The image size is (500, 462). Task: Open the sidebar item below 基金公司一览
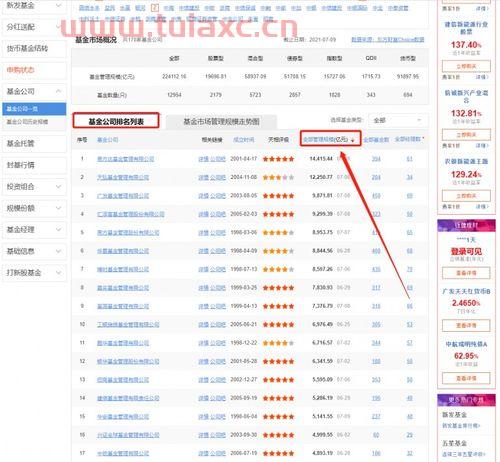27,122
